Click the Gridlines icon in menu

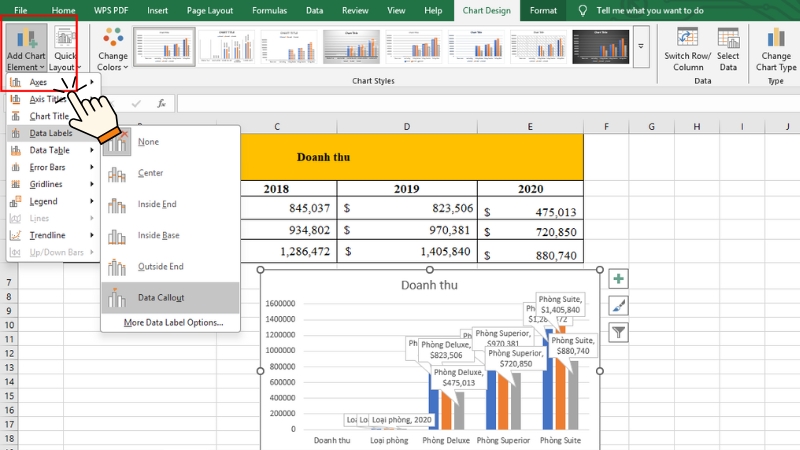click(x=15, y=184)
